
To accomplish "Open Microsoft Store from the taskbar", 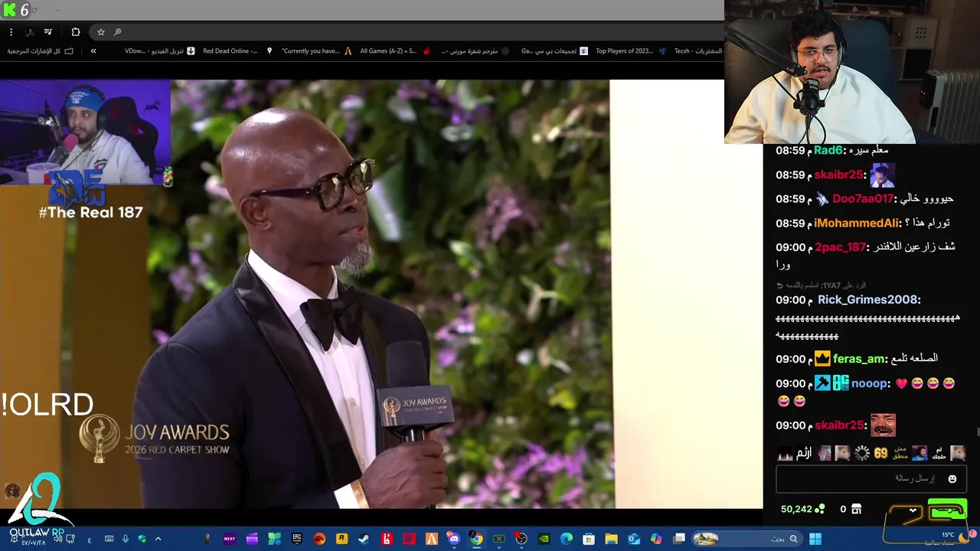I will tap(589, 539).
